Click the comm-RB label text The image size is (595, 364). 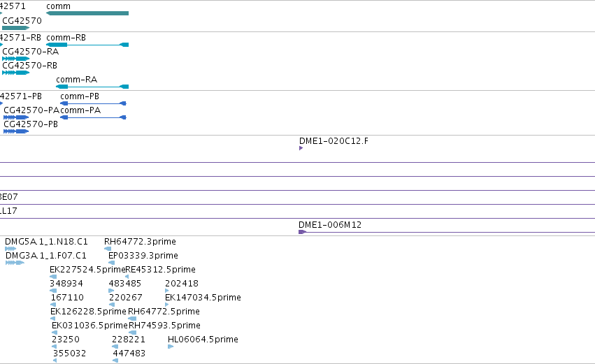point(66,38)
